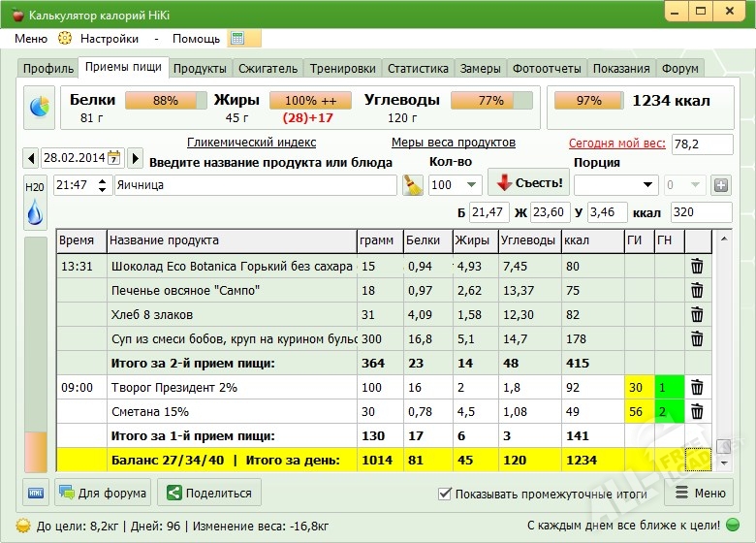Screen dimensions: 756x543
Task: Delete the Творог Президент 2% row via trash icon
Action: point(696,387)
